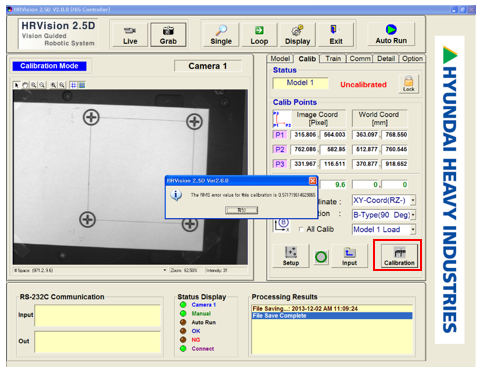Click the P1 world coord 768.550 field
This screenshot has height=373, width=481.
click(x=395, y=135)
